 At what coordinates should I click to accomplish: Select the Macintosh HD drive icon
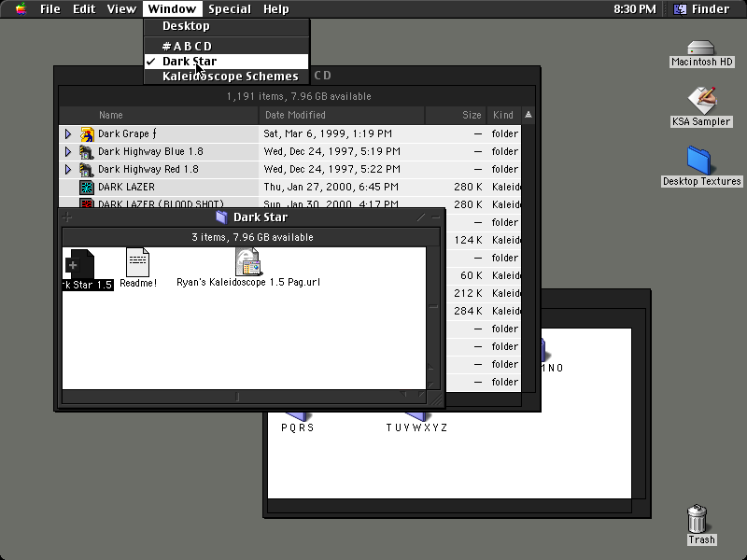(701, 49)
